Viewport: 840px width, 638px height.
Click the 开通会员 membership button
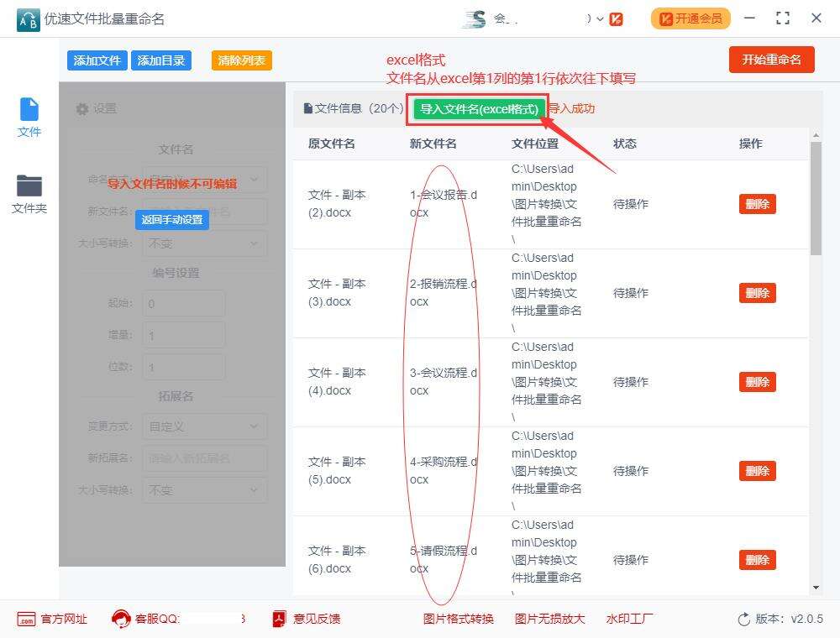[690, 18]
